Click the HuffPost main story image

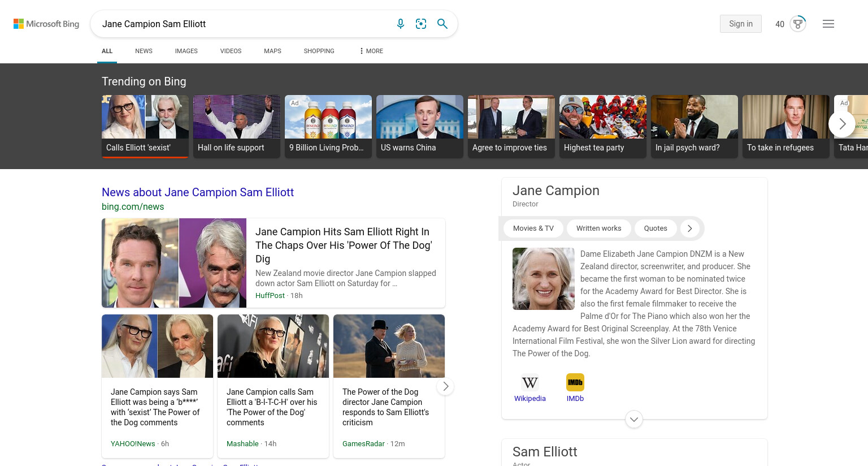point(174,263)
